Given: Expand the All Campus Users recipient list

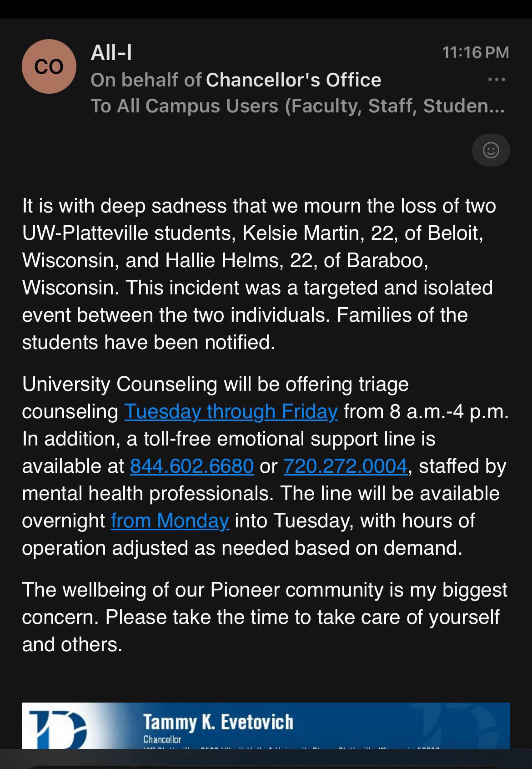Looking at the screenshot, I should [297, 106].
